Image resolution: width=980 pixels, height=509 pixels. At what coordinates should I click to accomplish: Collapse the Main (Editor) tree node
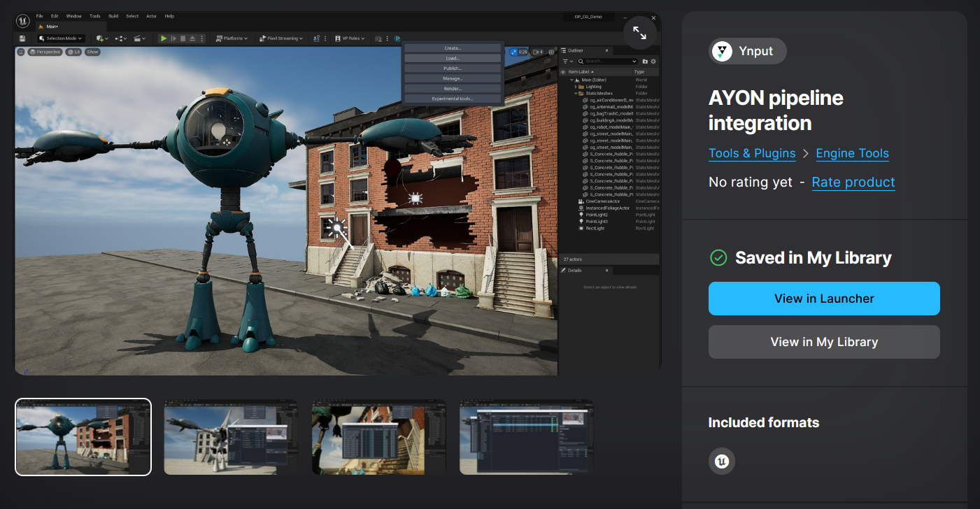(x=571, y=80)
